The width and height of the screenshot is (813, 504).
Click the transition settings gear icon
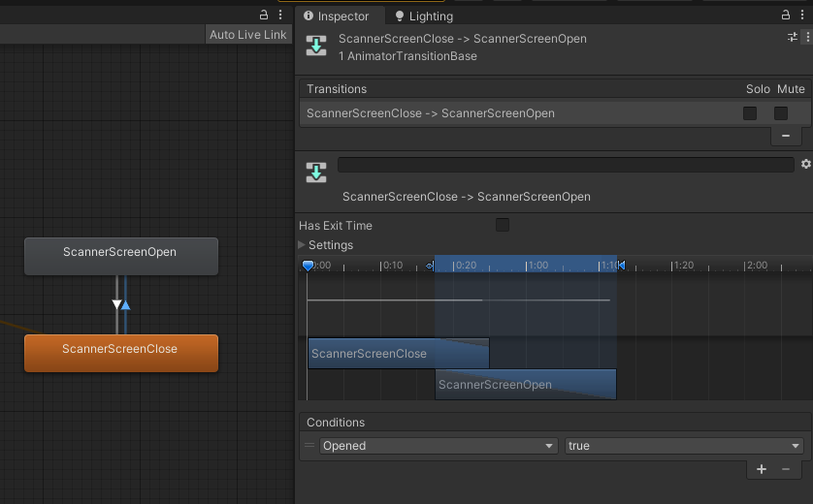[805, 165]
